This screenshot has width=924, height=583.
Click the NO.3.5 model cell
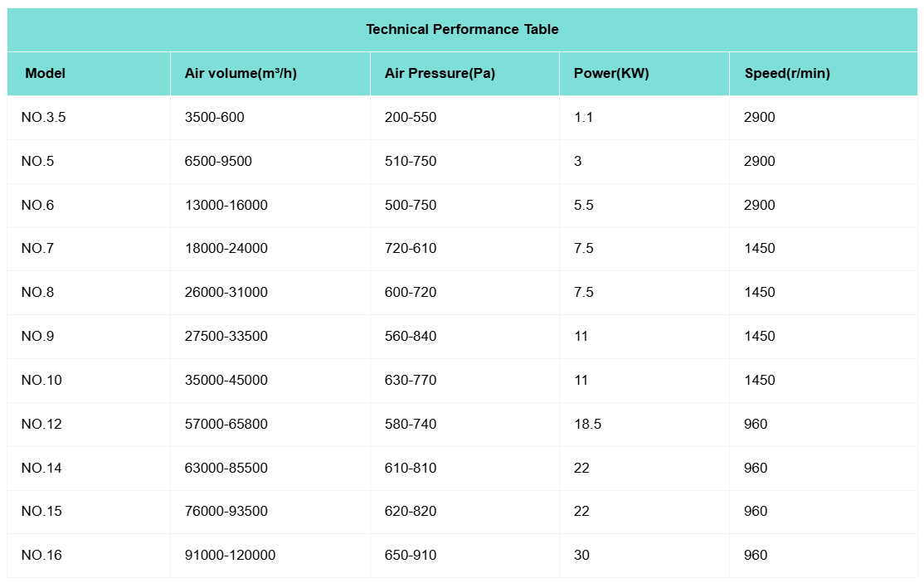coord(43,118)
